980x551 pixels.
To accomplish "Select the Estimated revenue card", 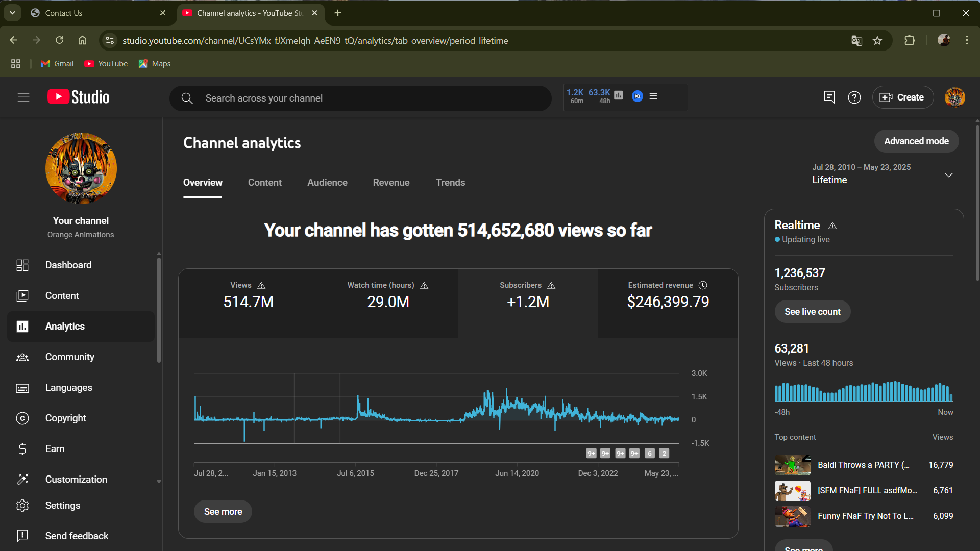I will tap(668, 303).
